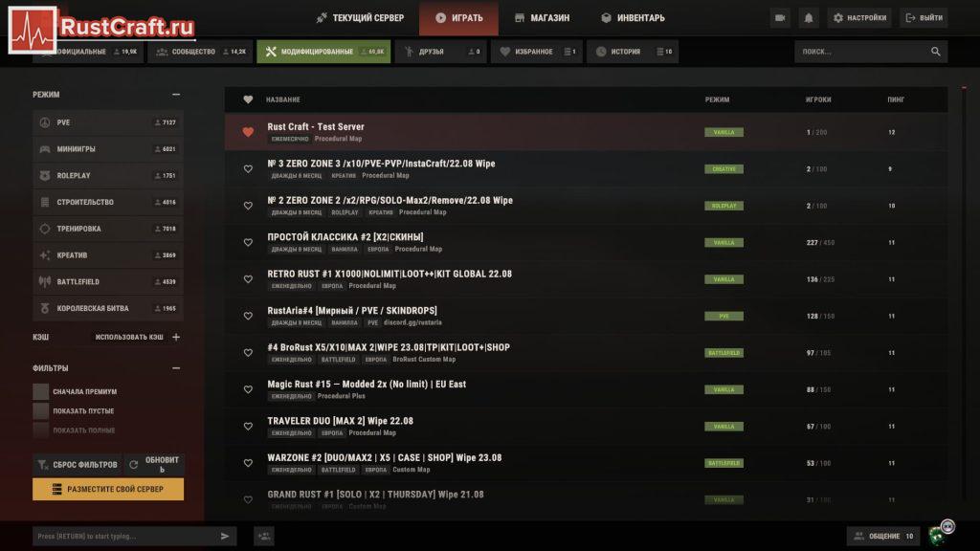Click Использовать кэш label

(129, 337)
